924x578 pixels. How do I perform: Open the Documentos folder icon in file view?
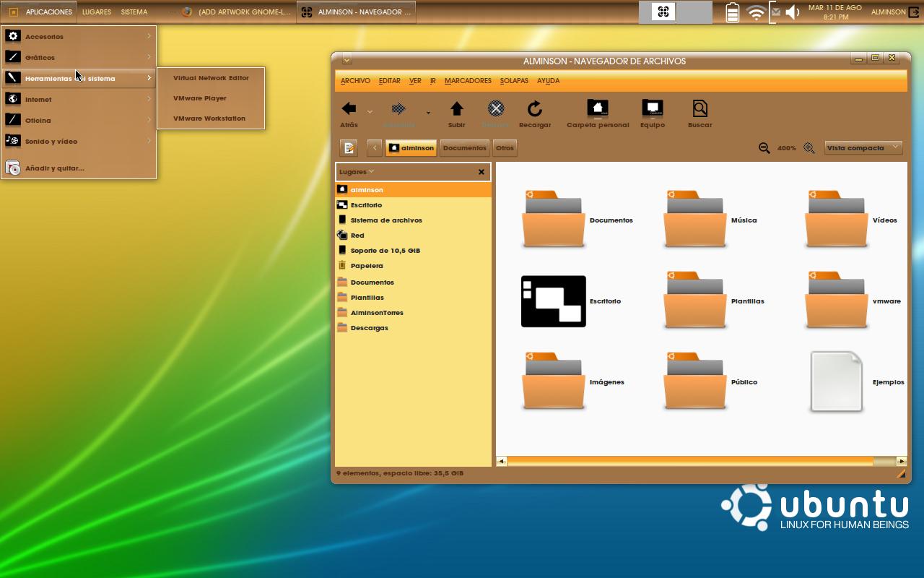pyautogui.click(x=554, y=220)
